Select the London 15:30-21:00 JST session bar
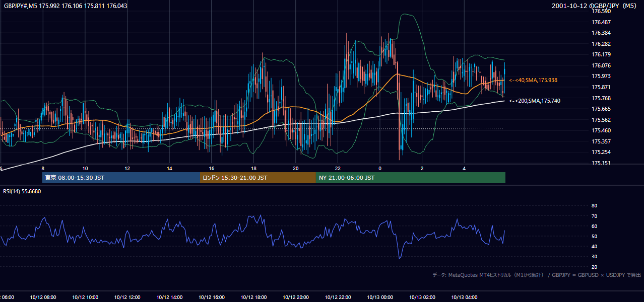This screenshot has width=644, height=302. tap(258, 178)
